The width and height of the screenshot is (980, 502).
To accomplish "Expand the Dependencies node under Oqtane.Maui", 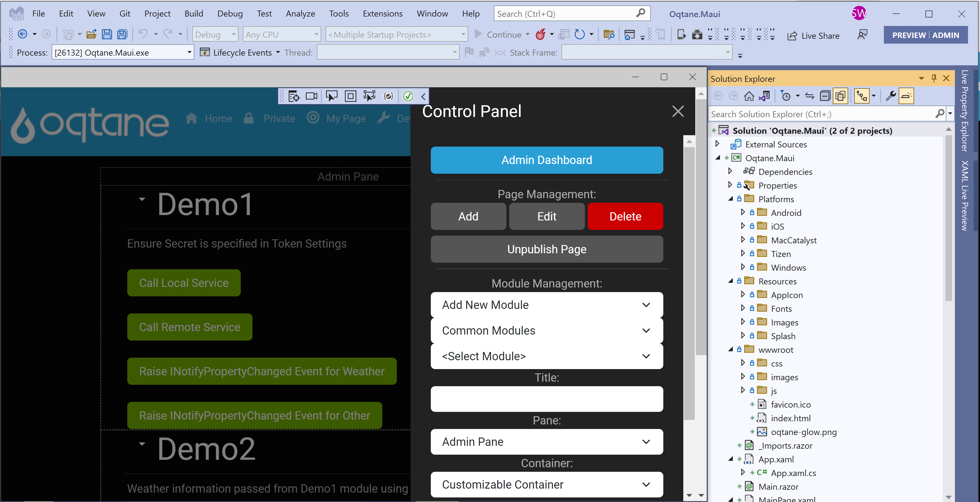I will pyautogui.click(x=730, y=171).
